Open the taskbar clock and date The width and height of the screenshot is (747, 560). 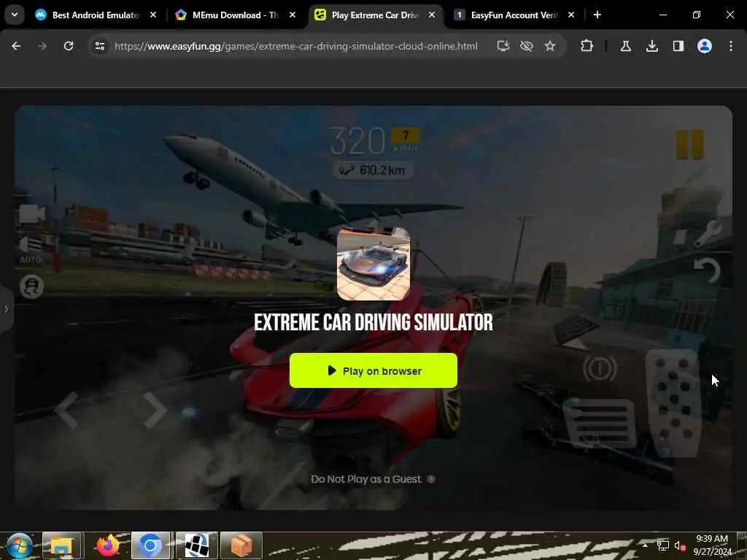[x=712, y=545]
